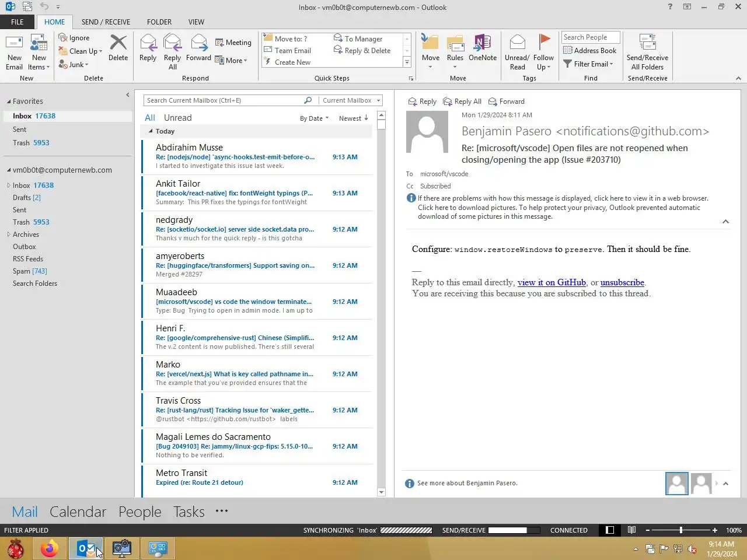Image resolution: width=747 pixels, height=560 pixels.
Task: Open Clean Up options
Action: click(81, 51)
